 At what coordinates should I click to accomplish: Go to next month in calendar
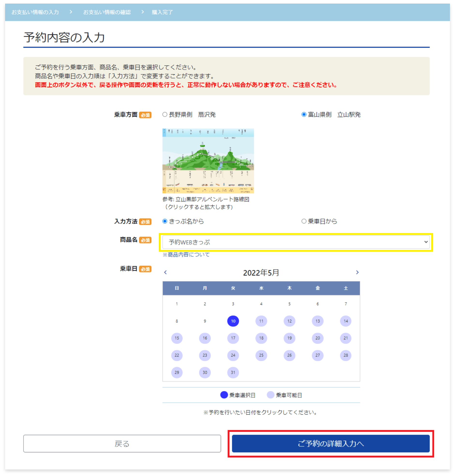click(357, 272)
